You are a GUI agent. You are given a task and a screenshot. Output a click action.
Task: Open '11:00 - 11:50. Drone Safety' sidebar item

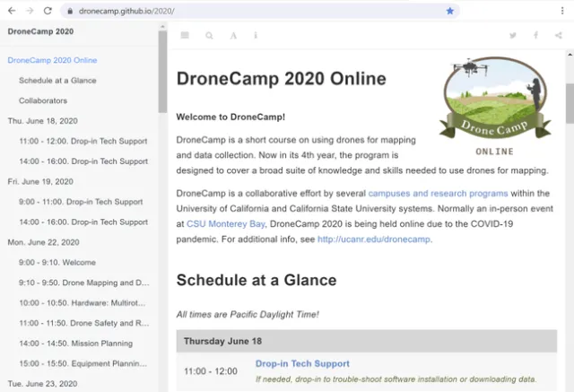[84, 323]
